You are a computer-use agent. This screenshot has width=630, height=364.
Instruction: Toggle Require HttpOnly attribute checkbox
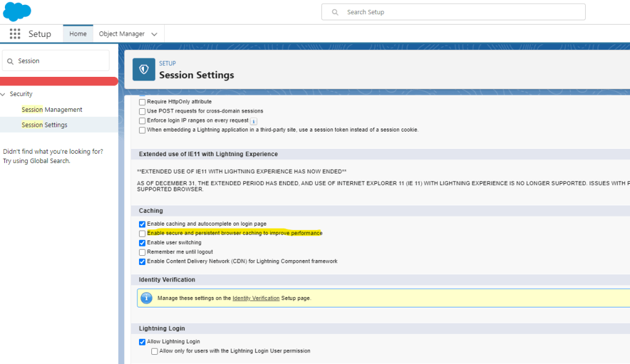pyautogui.click(x=143, y=102)
